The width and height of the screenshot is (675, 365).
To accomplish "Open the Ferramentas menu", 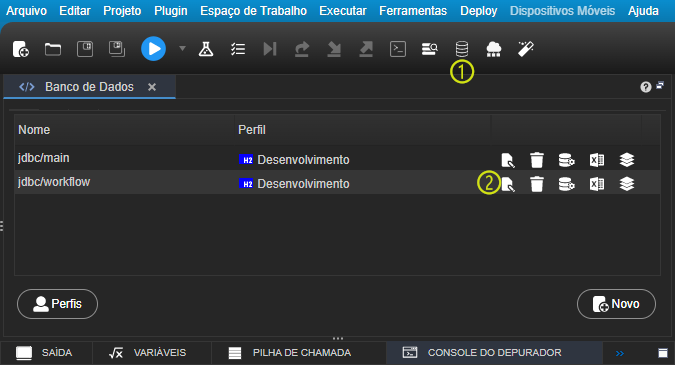I will click(x=413, y=11).
